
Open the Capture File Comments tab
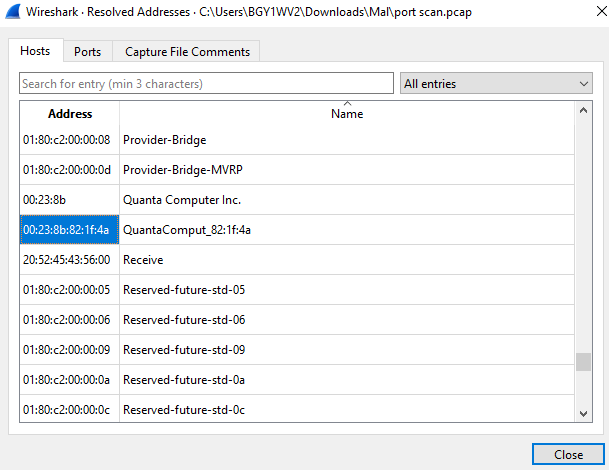click(x=187, y=52)
